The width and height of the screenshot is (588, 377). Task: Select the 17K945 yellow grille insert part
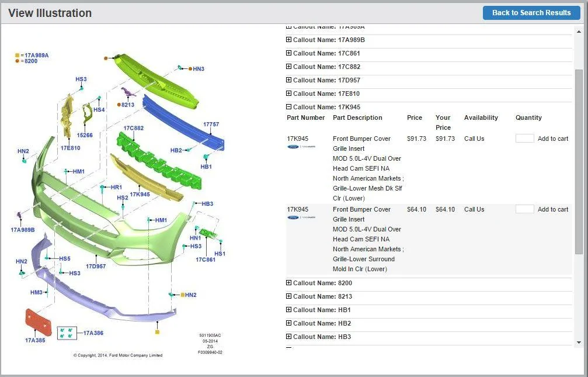pyautogui.click(x=146, y=179)
